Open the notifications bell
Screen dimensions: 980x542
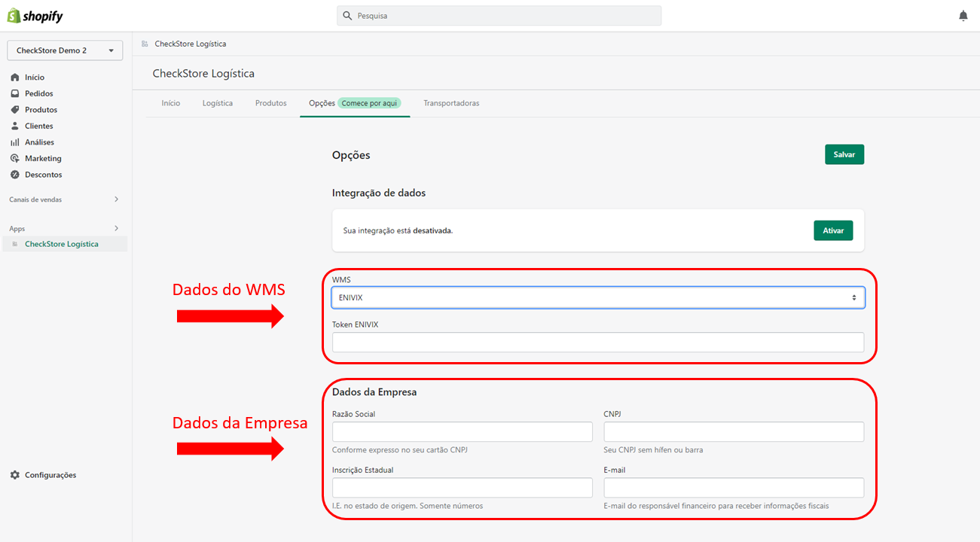point(963,16)
